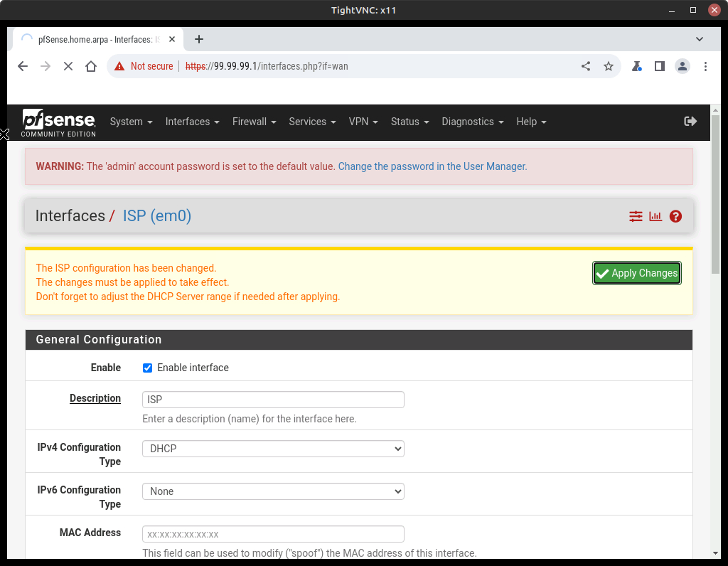Click the General Configuration header
Viewport: 728px width, 566px height.
[x=358, y=340]
